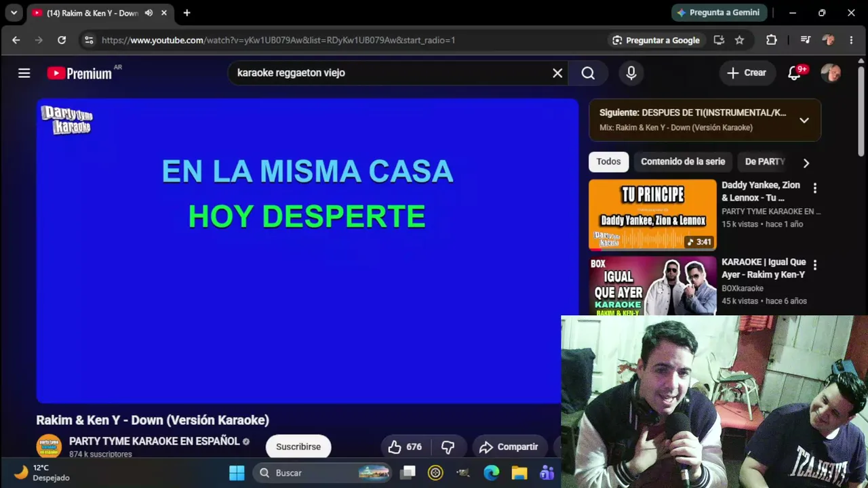Go to YouTube Premium home logo
Image resolution: width=868 pixels, height=488 pixels.
pos(79,73)
